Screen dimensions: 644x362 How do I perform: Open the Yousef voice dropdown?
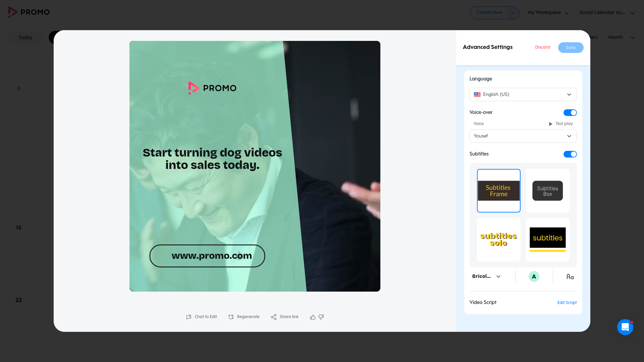click(523, 136)
